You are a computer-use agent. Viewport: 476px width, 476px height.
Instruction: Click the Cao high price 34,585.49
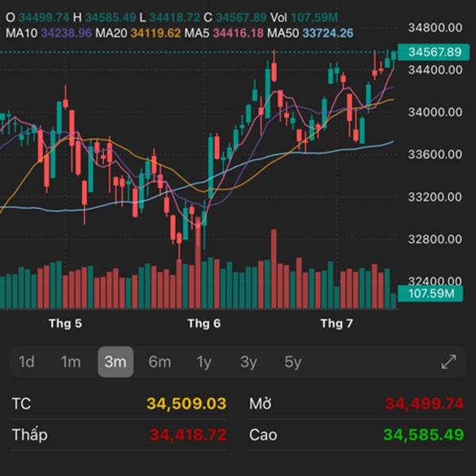424,435
